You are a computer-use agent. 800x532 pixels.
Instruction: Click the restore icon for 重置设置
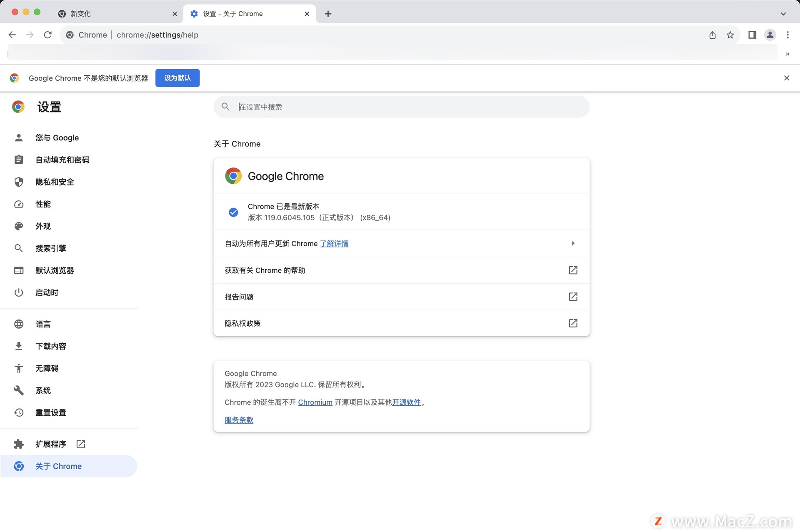pos(19,412)
